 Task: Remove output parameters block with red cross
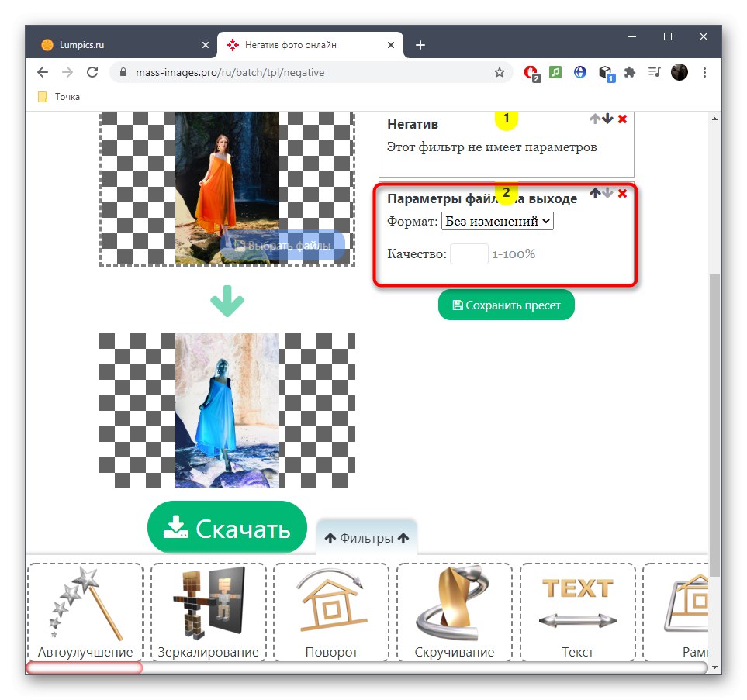(622, 193)
